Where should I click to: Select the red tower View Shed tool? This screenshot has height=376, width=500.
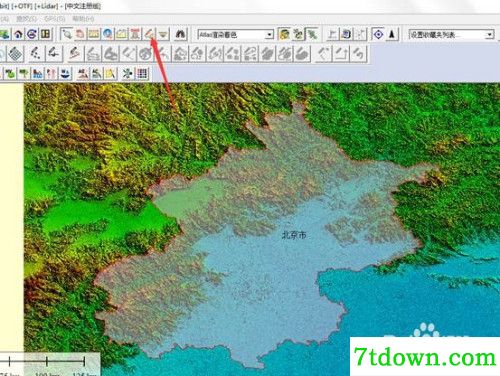[x=135, y=34]
